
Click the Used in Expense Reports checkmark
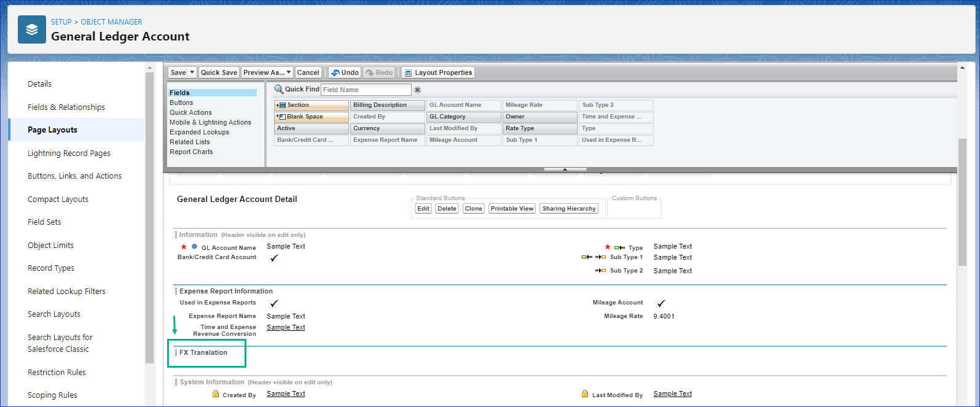pos(274,303)
